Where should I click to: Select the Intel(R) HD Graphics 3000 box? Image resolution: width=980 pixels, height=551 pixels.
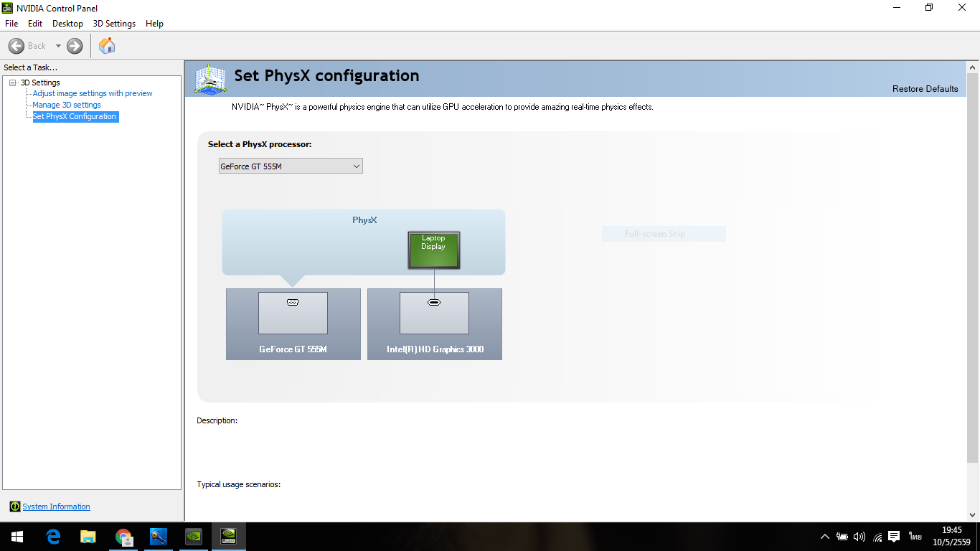[435, 324]
